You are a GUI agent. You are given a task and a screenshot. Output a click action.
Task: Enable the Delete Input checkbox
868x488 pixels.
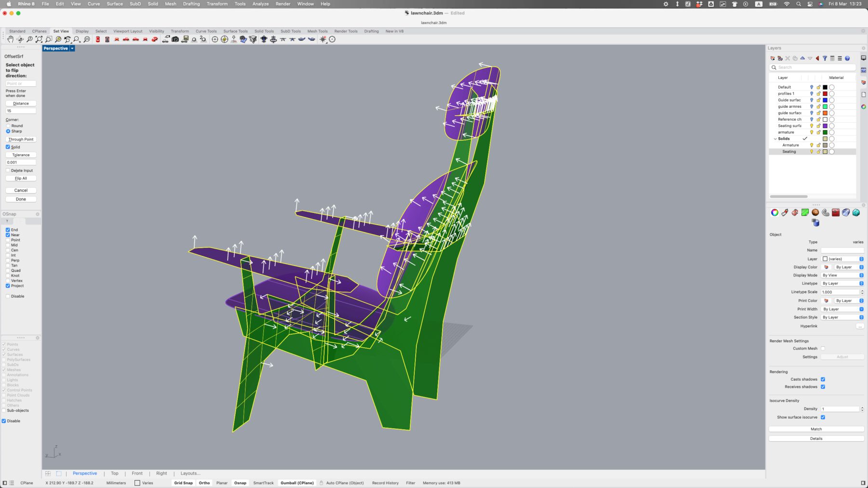coord(8,171)
